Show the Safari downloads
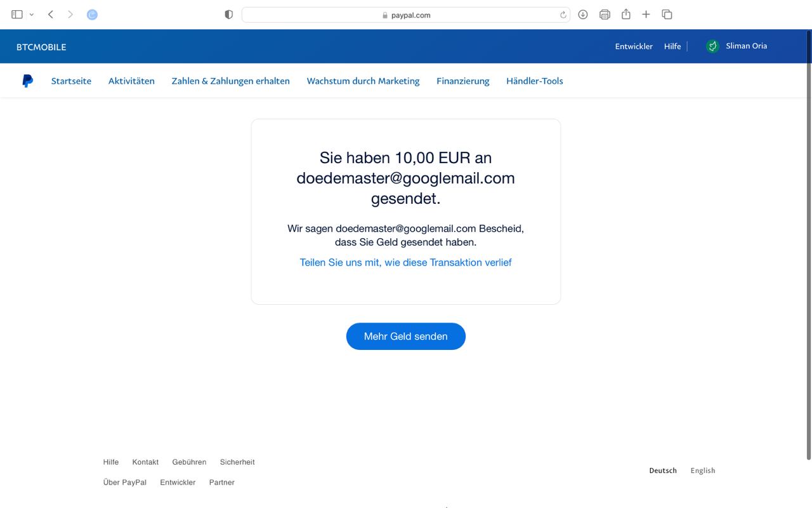Image resolution: width=812 pixels, height=508 pixels. 583,15
